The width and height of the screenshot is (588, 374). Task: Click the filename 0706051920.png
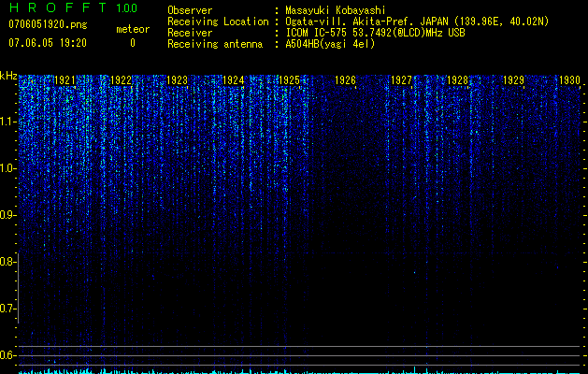coord(48,24)
